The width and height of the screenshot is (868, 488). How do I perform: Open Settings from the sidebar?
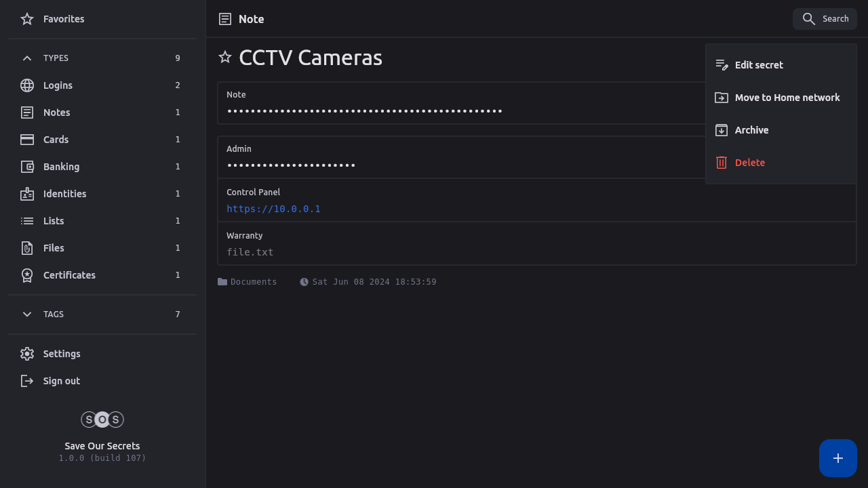[x=61, y=354]
